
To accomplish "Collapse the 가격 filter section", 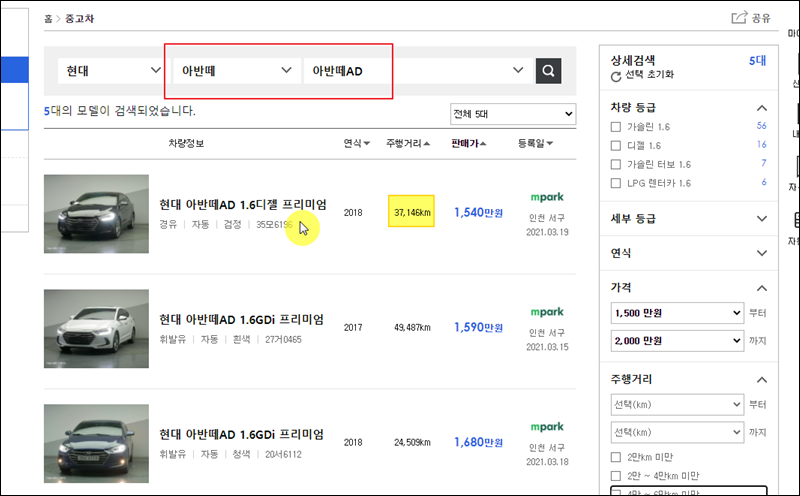I will [x=762, y=288].
